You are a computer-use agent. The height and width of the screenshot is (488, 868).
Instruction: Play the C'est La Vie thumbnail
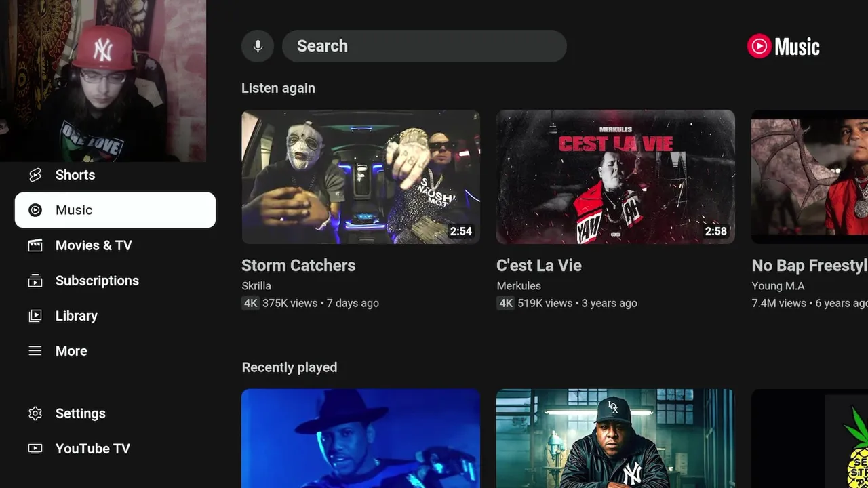616,177
